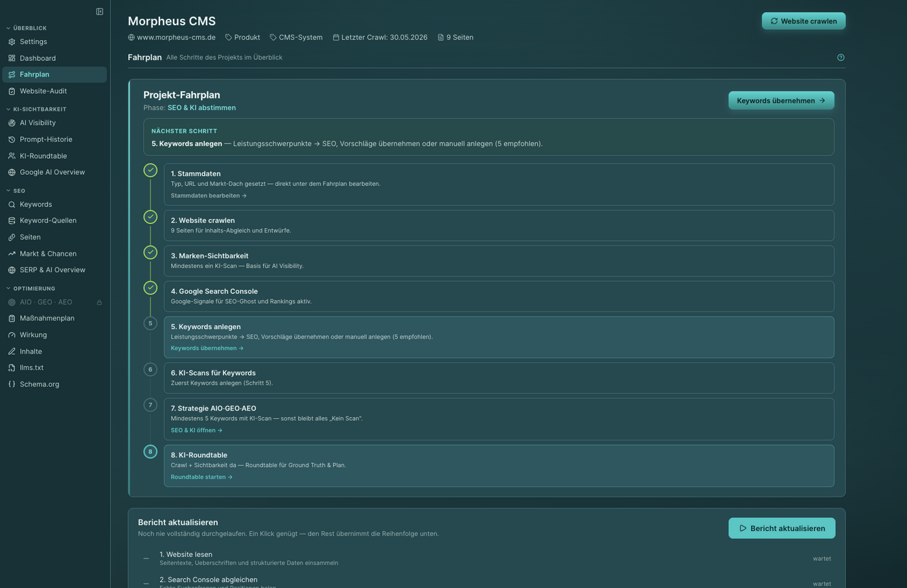Follow the Keywords übernehmen link in step 5
This screenshot has width=907, height=588.
pos(207,348)
